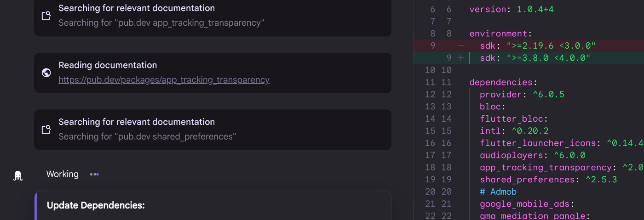Open the pub.dev app_tracking_transparency package link
644x220 pixels.
164,80
